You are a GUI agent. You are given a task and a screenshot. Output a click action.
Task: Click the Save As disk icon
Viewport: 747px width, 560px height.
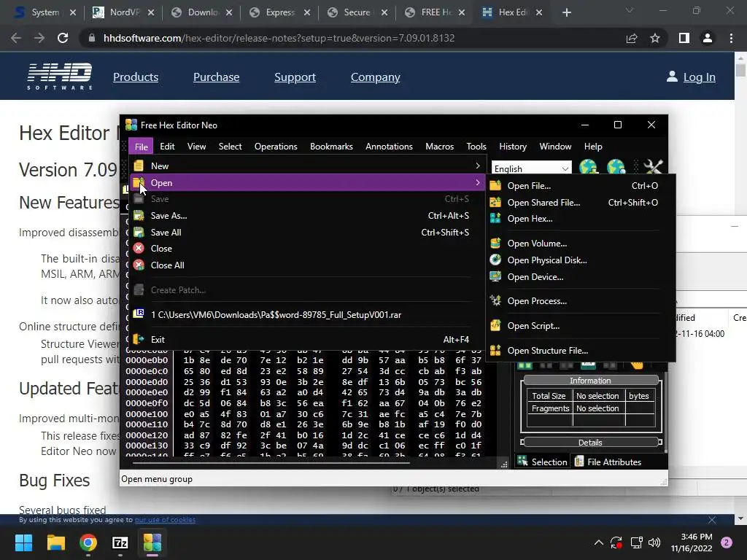139,216
